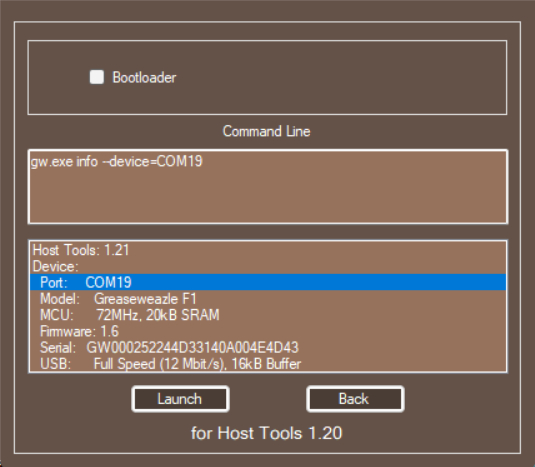Click the 'for Host Tools 1.20' footer text
535x467 pixels.
coord(266,433)
